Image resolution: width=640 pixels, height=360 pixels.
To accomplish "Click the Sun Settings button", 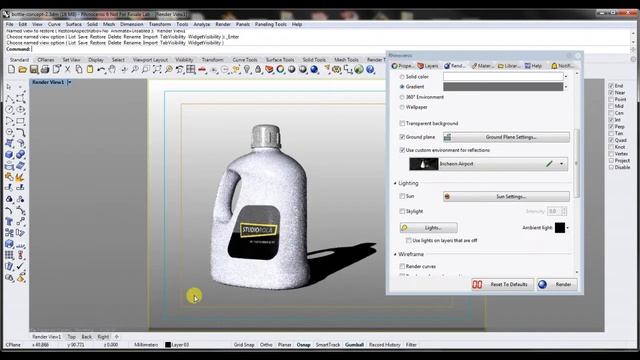I will tap(506, 197).
